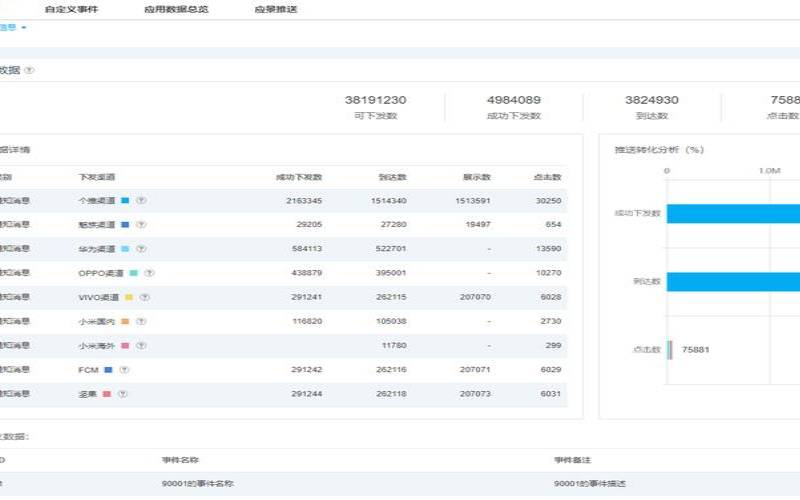Click the cell showing 105038
The width and height of the screenshot is (800, 500).
391,321
